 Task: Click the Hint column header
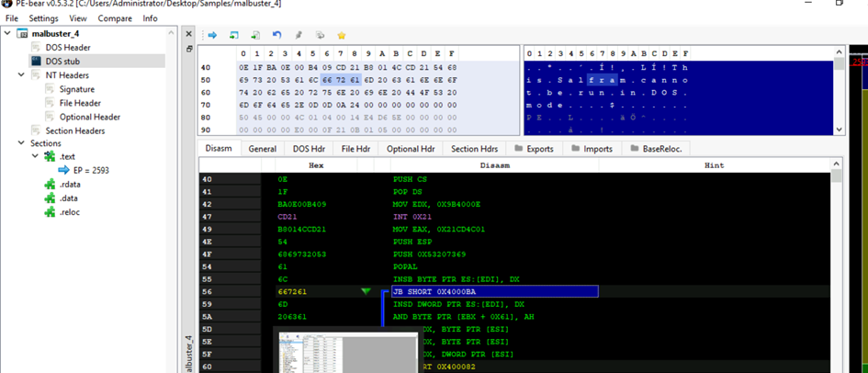pos(714,165)
